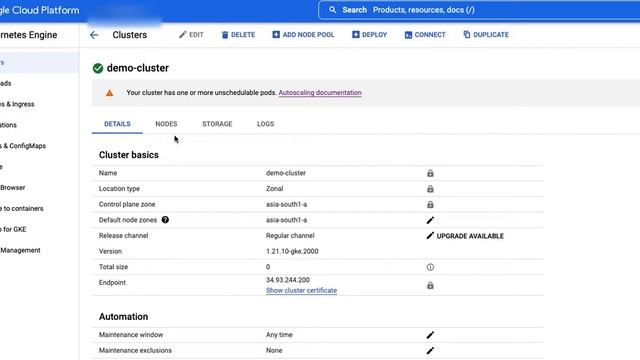This screenshot has height=360, width=640.
Task: Click the DEPLOY button
Action: tap(369, 35)
